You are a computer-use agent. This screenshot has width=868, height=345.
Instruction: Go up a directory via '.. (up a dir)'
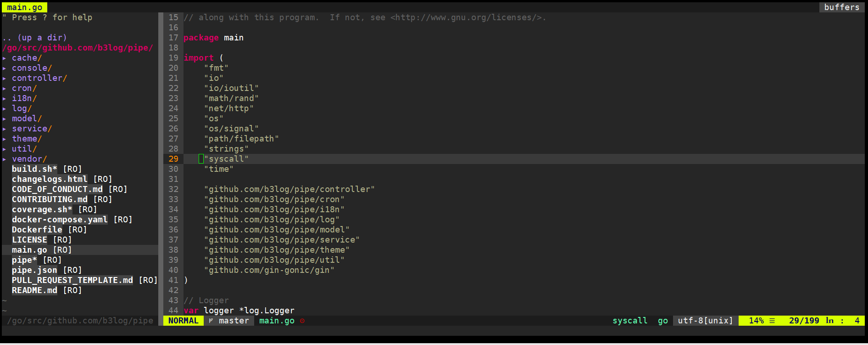click(35, 38)
